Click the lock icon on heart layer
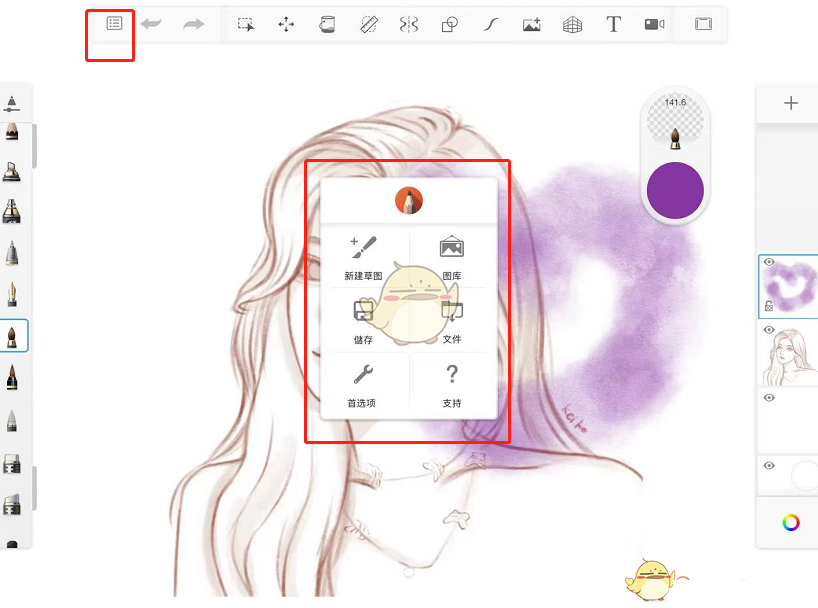818x608 pixels. 769,306
